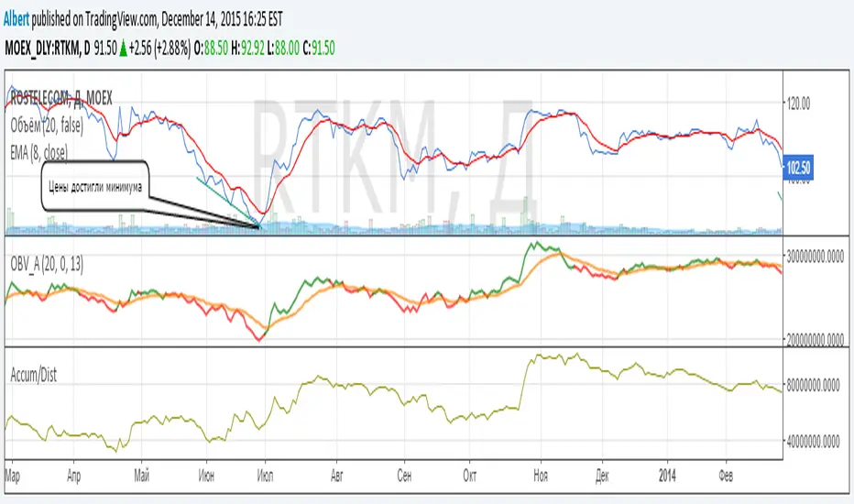Click the Дек month label on the time axis

pyautogui.click(x=602, y=477)
